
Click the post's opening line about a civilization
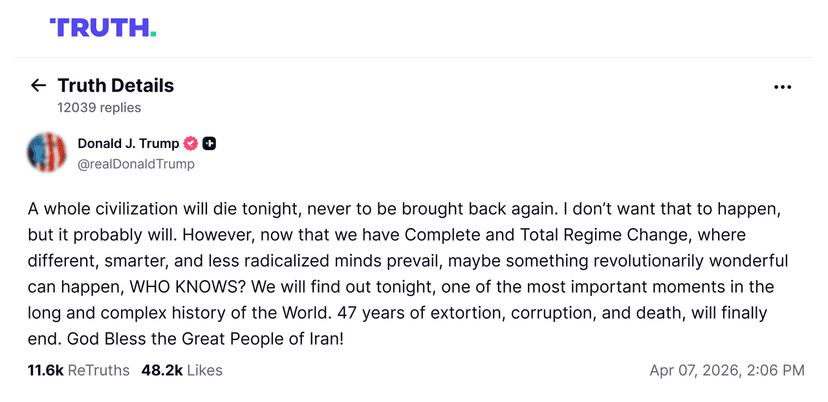tap(292, 209)
